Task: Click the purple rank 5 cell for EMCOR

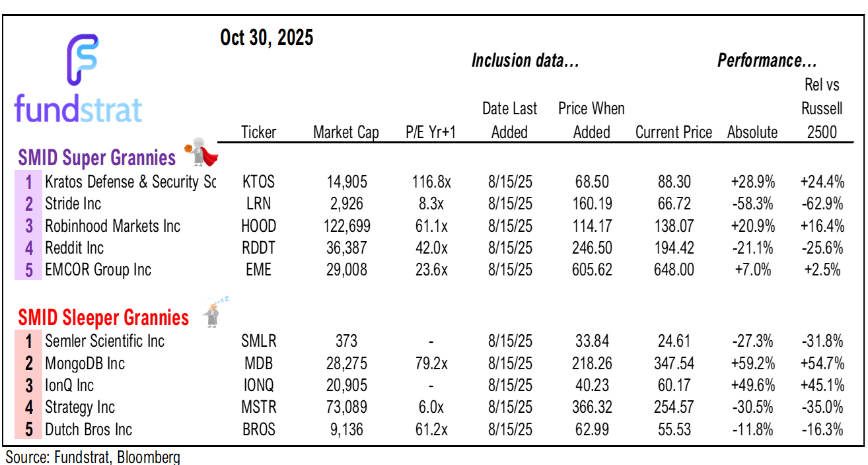Action: [x=28, y=270]
